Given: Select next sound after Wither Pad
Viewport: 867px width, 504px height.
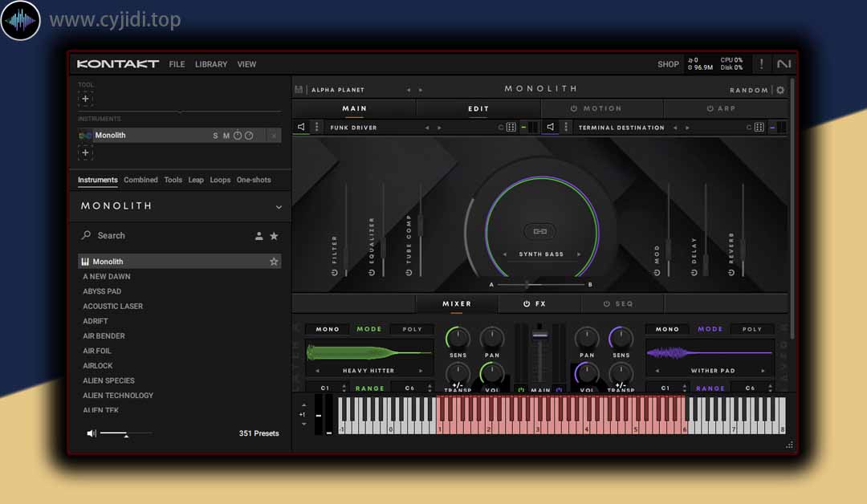Looking at the screenshot, I should click(x=763, y=371).
